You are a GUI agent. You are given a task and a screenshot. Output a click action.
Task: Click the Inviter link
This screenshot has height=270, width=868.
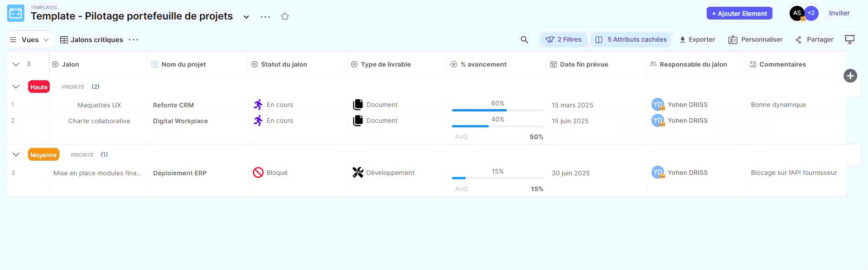coord(839,13)
